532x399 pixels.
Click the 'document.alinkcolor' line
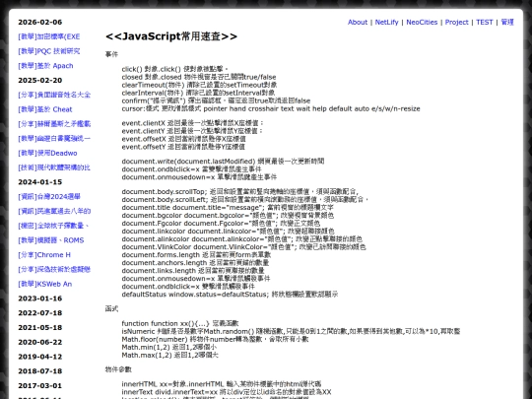pos(242,239)
